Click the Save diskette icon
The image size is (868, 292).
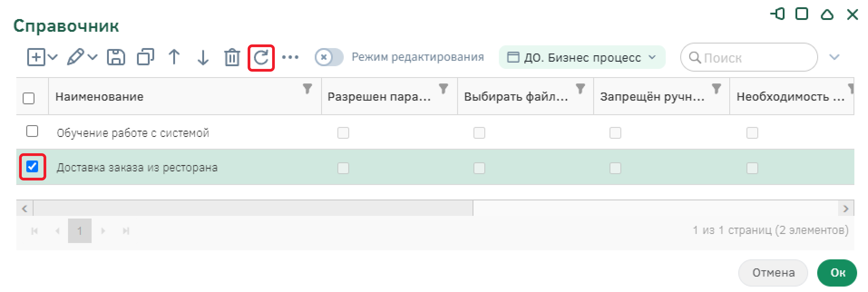(x=116, y=58)
